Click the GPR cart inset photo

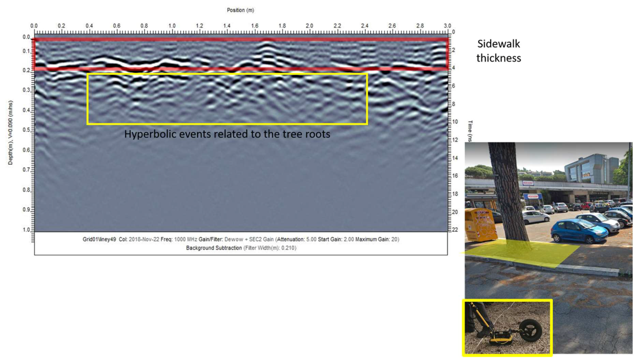tap(507, 328)
